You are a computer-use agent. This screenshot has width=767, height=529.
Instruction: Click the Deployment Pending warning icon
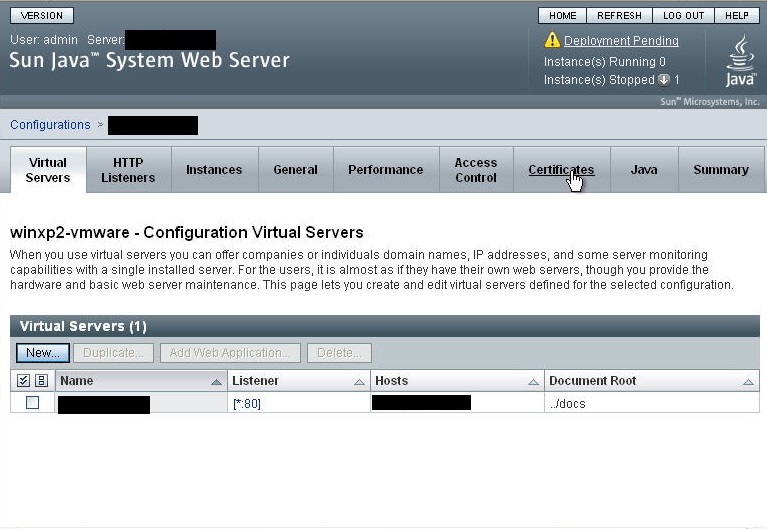(x=552, y=41)
